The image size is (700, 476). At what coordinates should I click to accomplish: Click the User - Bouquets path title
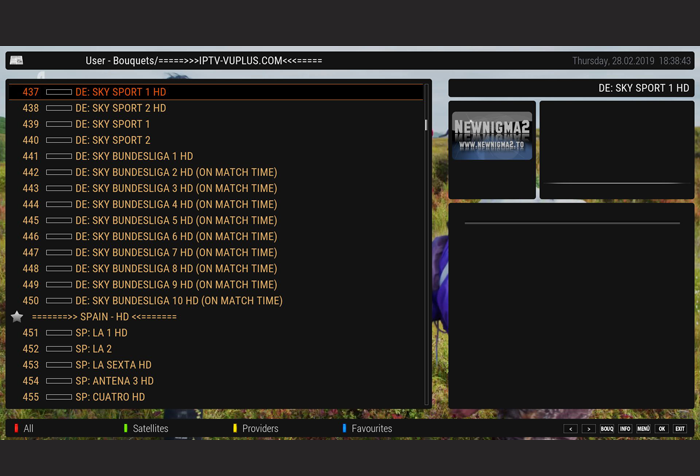pos(204,61)
